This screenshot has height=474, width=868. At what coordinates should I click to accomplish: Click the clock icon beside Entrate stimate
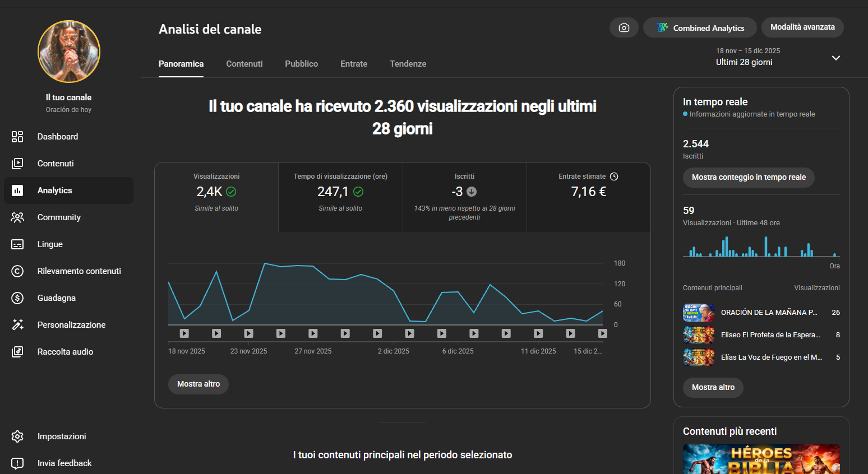614,176
